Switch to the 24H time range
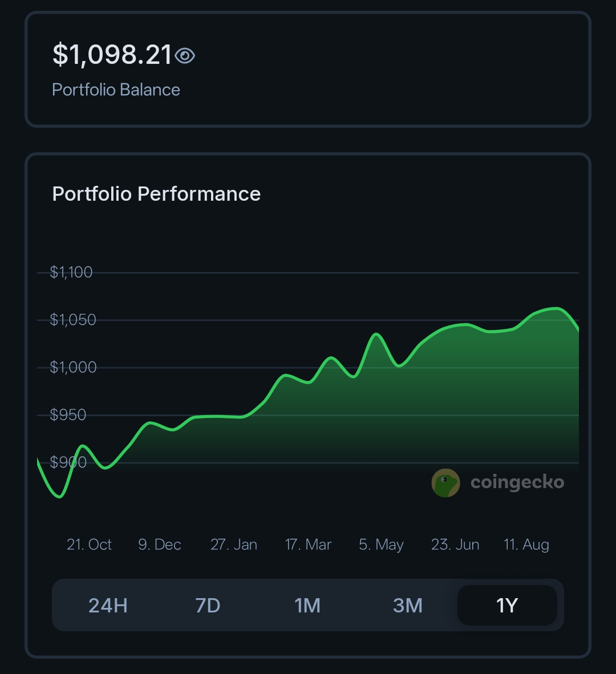This screenshot has width=616, height=674. [108, 605]
